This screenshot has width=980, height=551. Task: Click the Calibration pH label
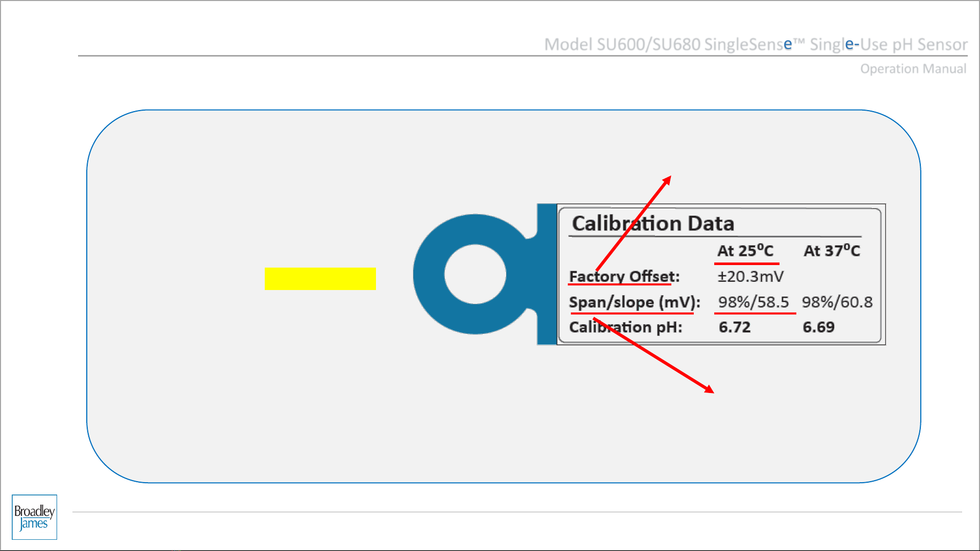click(x=625, y=327)
